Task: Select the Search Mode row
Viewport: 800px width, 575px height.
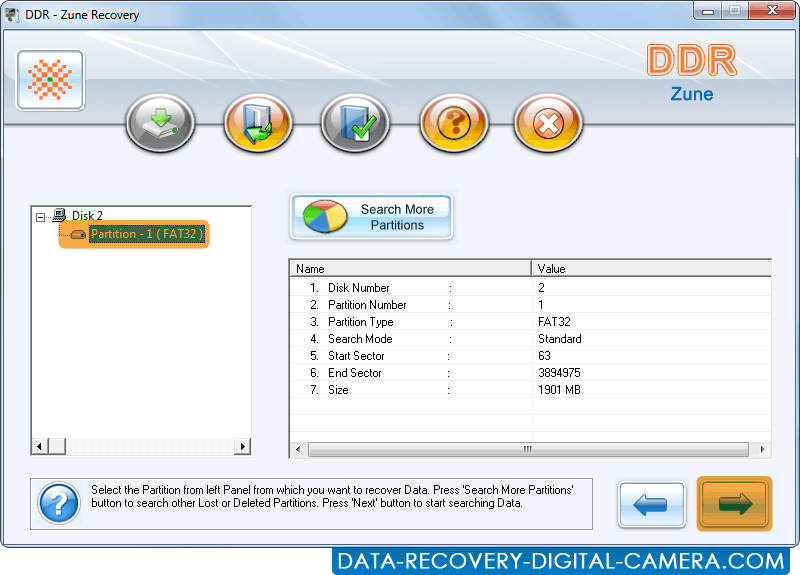Action: pos(531,339)
